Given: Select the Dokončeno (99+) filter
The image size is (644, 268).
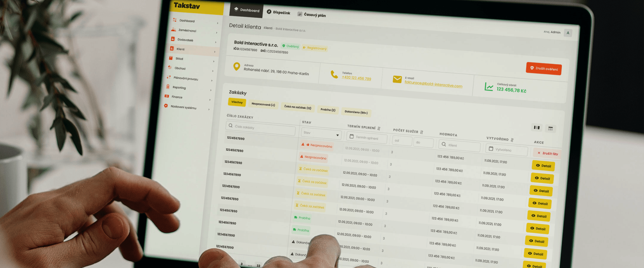Looking at the screenshot, I should (356, 112).
